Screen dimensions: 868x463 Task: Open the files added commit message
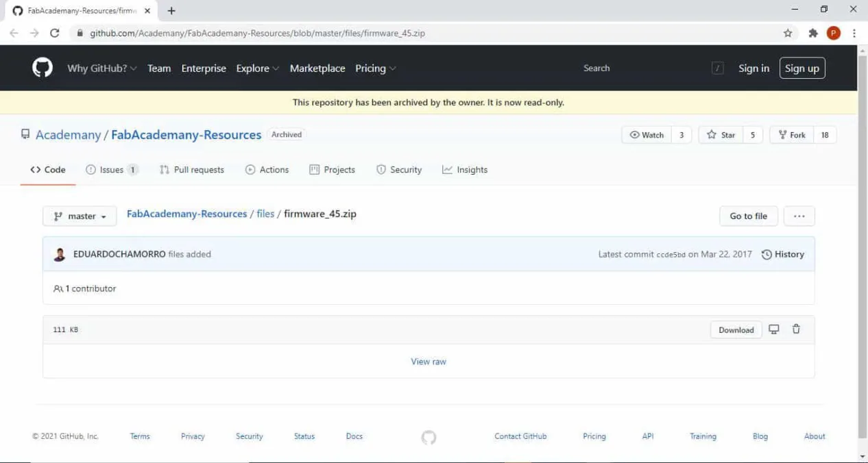tap(190, 254)
